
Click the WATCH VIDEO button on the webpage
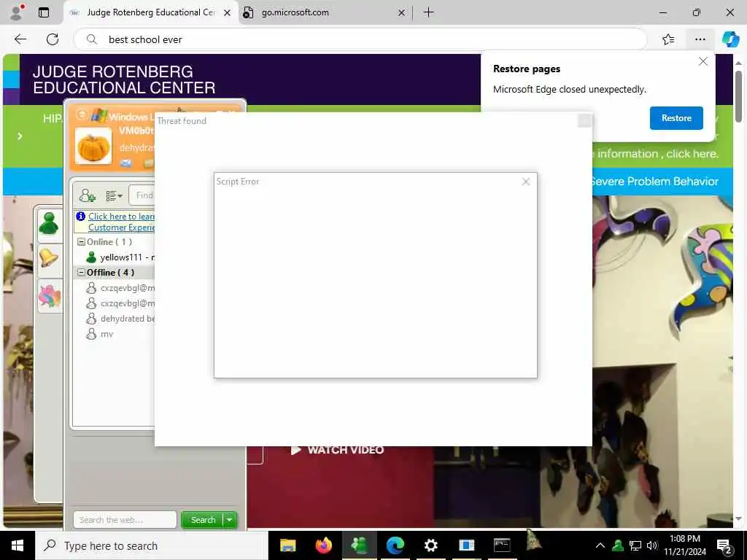(338, 449)
